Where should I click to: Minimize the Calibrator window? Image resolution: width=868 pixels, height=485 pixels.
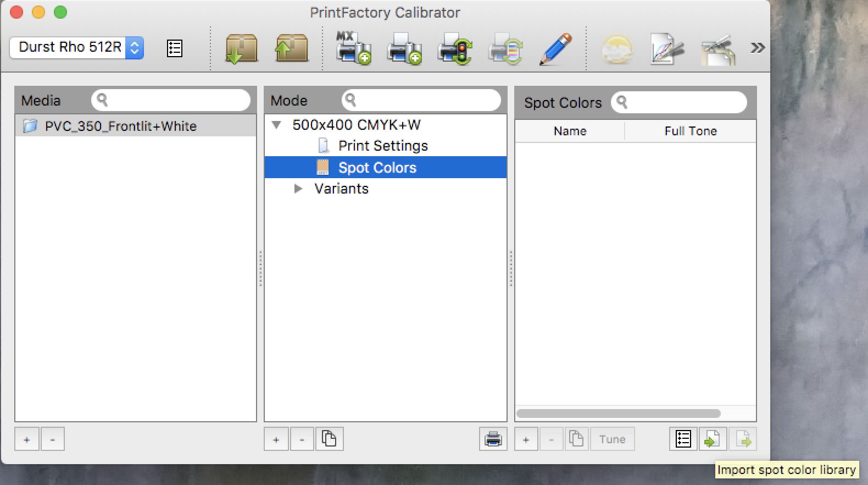pyautogui.click(x=38, y=12)
